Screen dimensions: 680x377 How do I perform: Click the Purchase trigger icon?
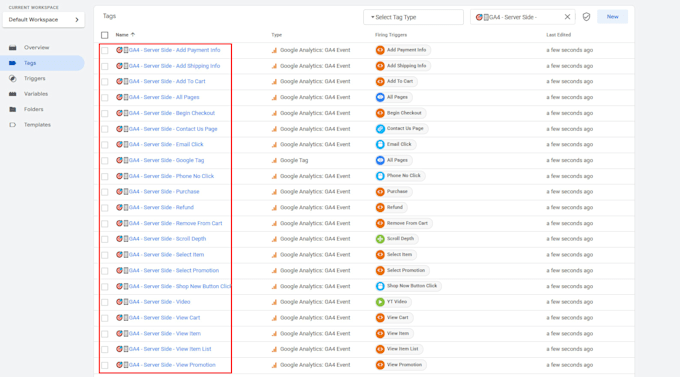point(380,192)
